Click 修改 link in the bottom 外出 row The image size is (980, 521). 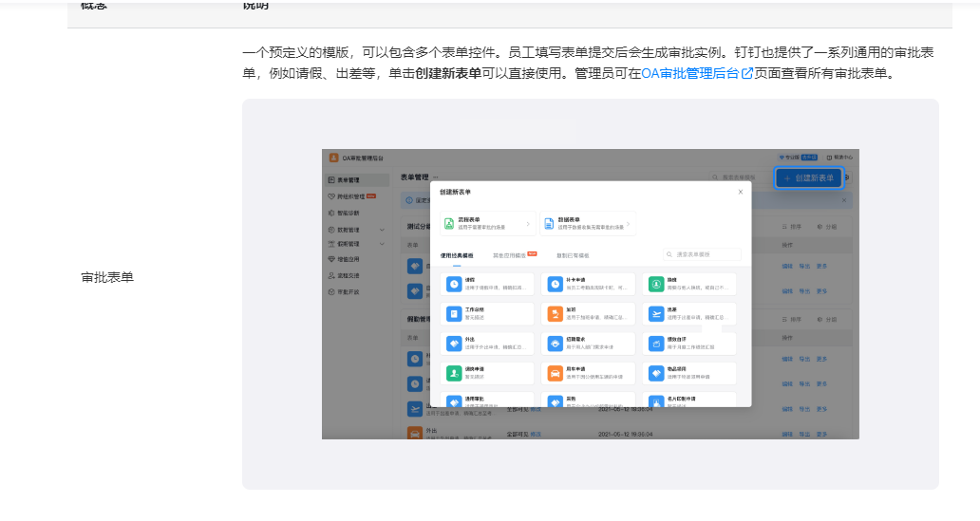(536, 435)
